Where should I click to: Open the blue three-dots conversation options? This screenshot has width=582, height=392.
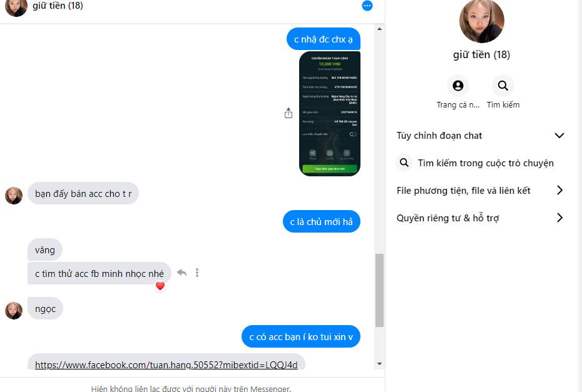tap(367, 6)
